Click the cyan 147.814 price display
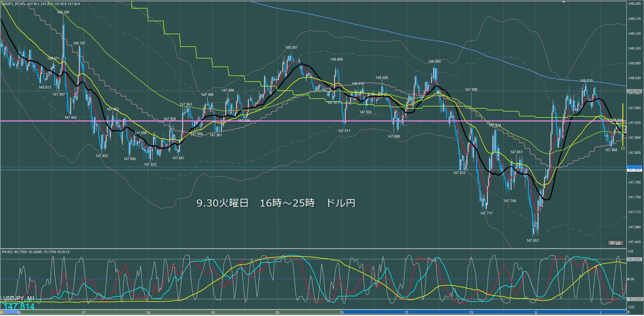The height and width of the screenshot is (316, 644). [x=19, y=306]
